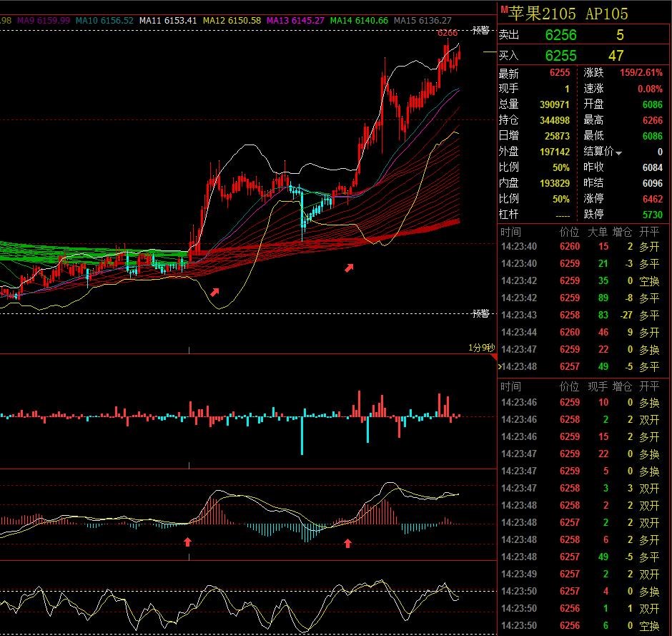Click the lower 预警 alert line label

tap(480, 313)
